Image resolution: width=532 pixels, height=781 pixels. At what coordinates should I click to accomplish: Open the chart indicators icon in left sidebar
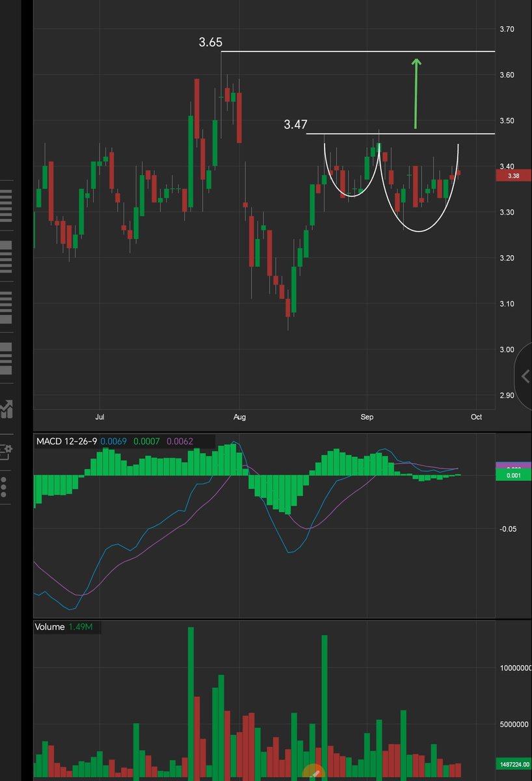pyautogui.click(x=7, y=409)
